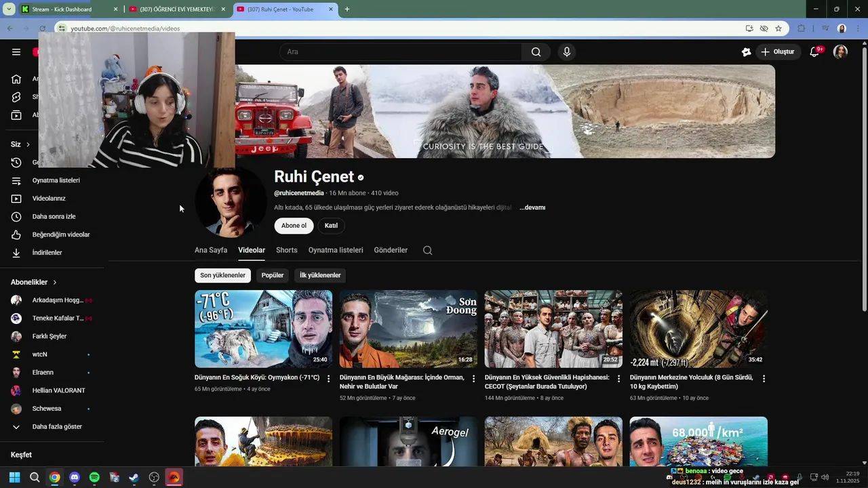Switch to the Gönderiler channel tab
868x488 pixels.
(391, 250)
